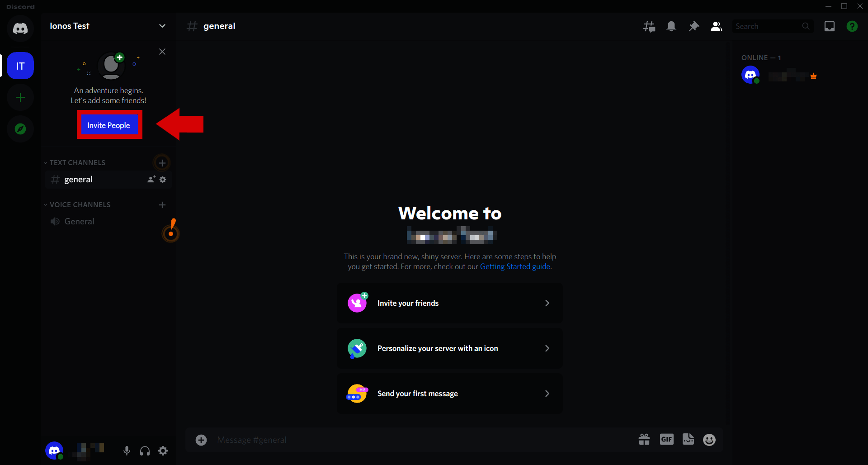
Task: Open notification settings bell
Action: pyautogui.click(x=671, y=26)
